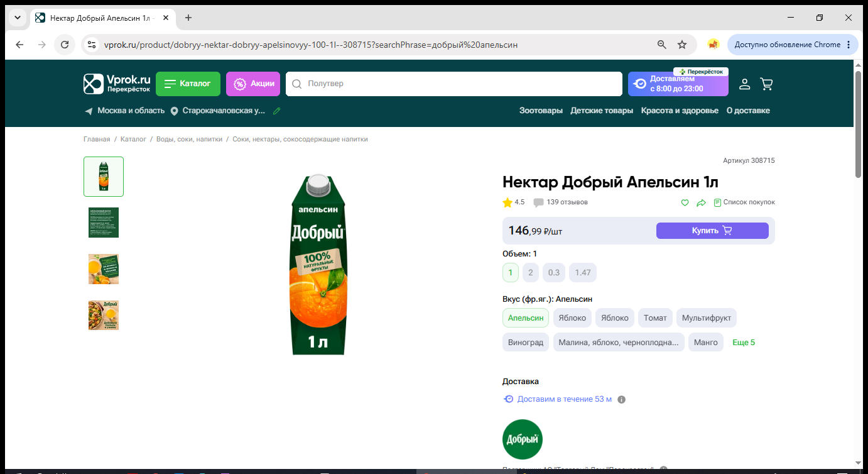Share the product with the arrow icon
The height and width of the screenshot is (474, 868).
pyautogui.click(x=702, y=202)
